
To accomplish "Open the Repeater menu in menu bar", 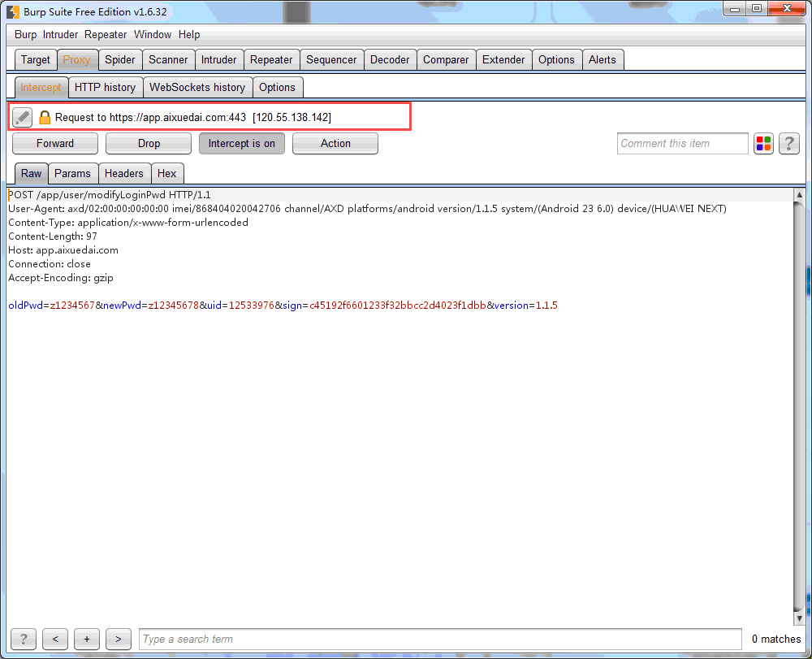I will 106,35.
